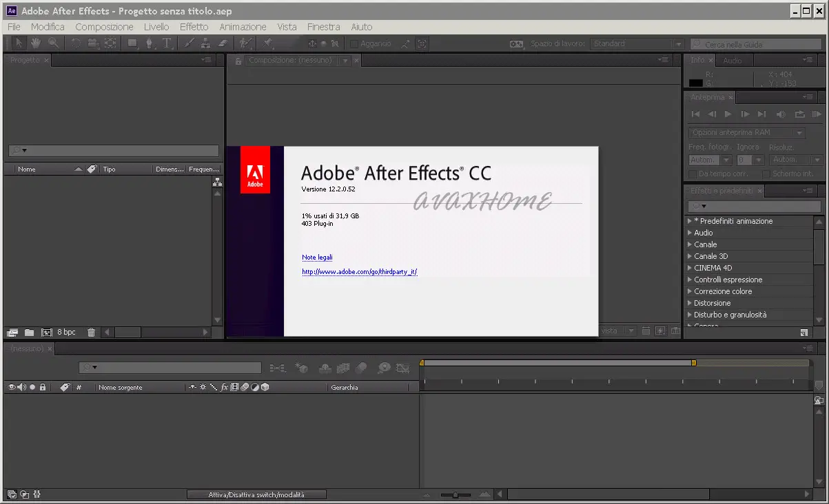This screenshot has height=504, width=829.
Task: Click the 8 bpc color depth button
Action: pos(66,332)
